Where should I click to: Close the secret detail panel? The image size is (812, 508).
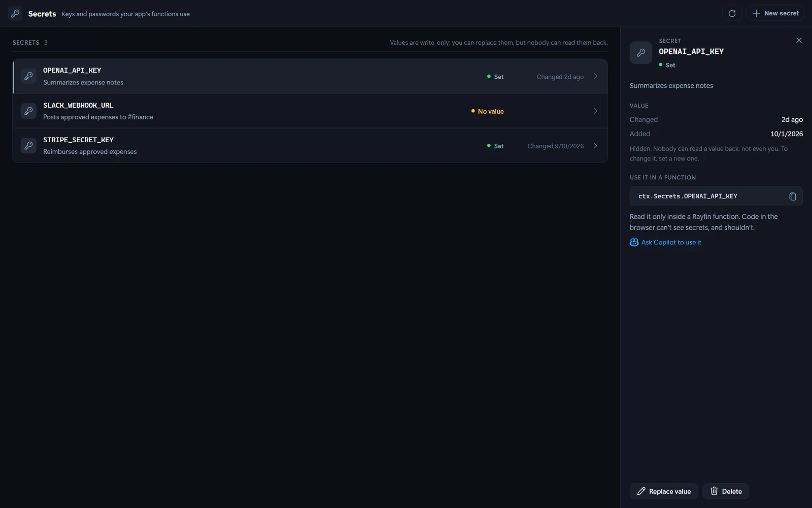(799, 40)
